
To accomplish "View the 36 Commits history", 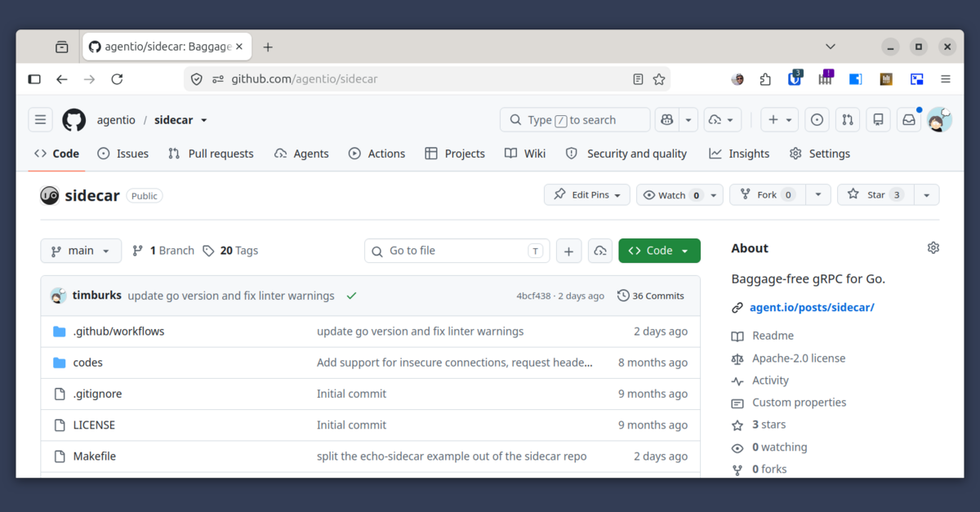I will point(651,296).
